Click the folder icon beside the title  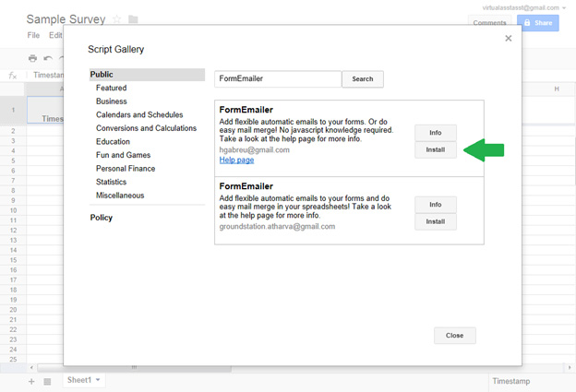click(x=134, y=19)
